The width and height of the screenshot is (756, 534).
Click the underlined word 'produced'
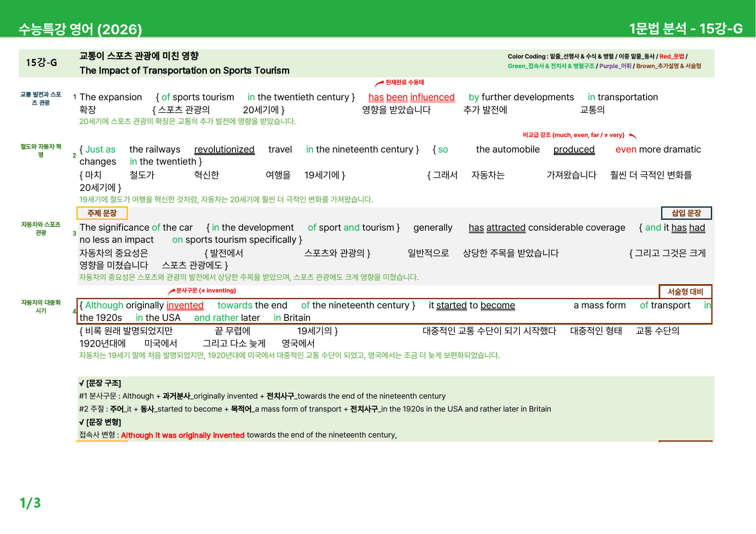[574, 149]
